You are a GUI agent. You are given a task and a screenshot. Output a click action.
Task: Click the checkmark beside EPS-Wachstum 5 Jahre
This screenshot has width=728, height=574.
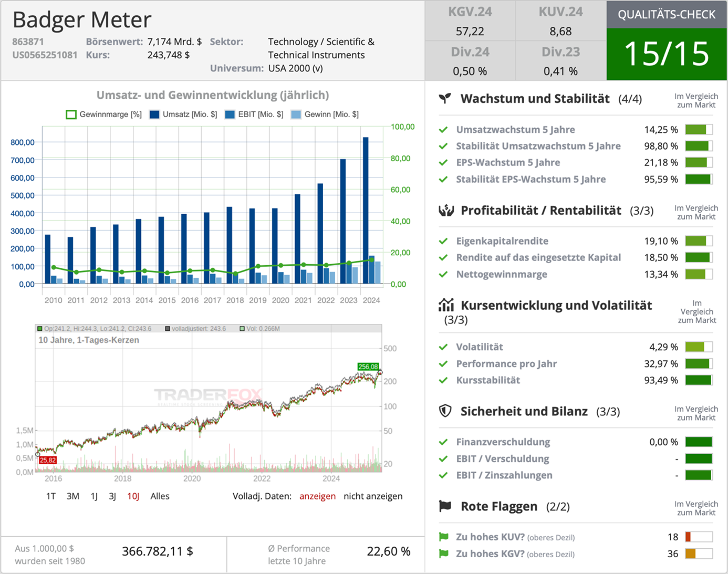tap(443, 163)
